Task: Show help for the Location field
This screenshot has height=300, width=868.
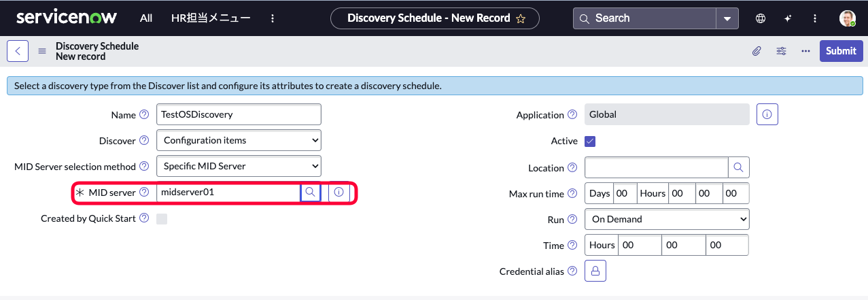Action: (x=572, y=167)
